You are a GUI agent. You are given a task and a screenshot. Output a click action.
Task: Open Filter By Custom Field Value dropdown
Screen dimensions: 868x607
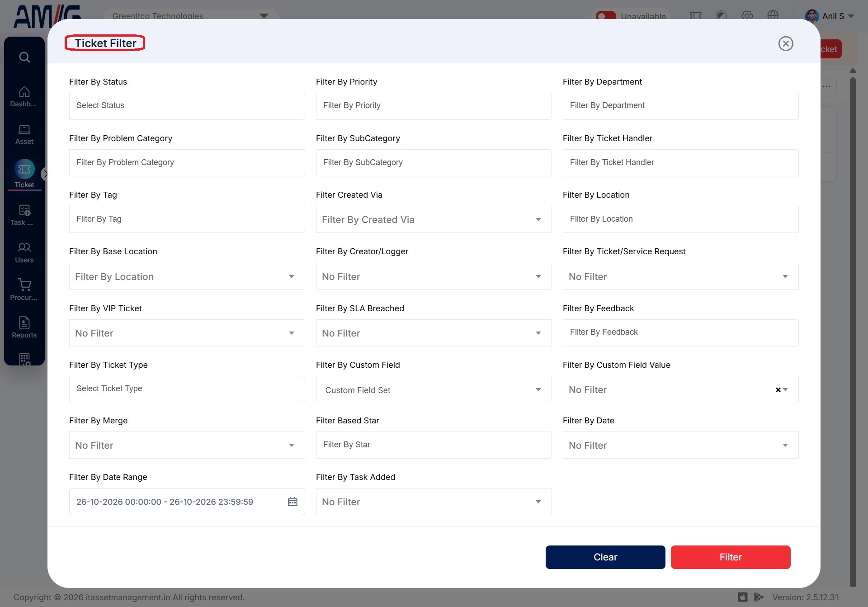680,389
